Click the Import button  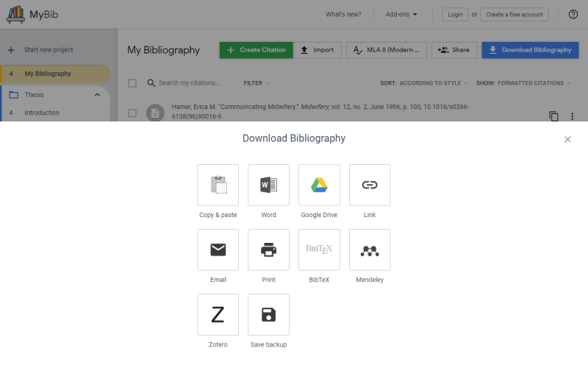(x=318, y=50)
